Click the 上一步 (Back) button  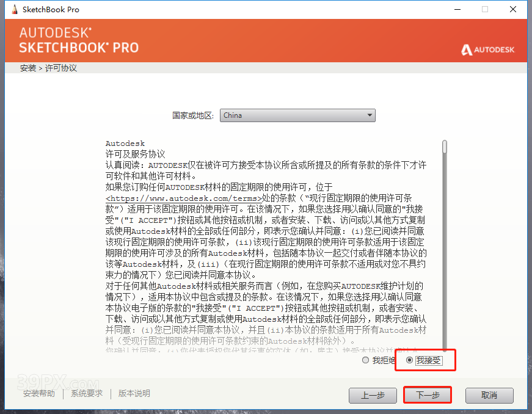(373, 395)
